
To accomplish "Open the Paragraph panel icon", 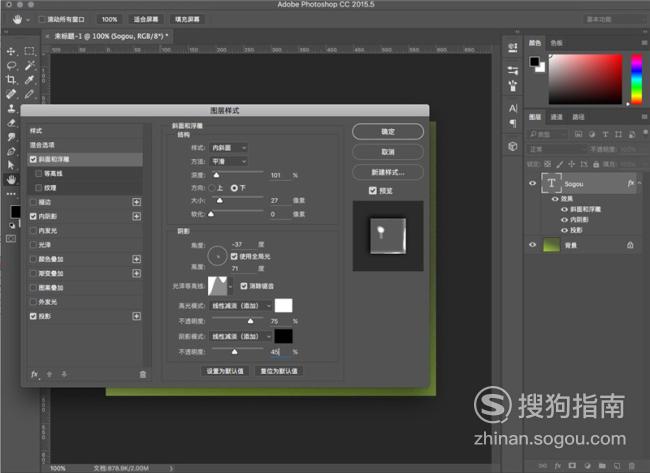I will (x=513, y=123).
